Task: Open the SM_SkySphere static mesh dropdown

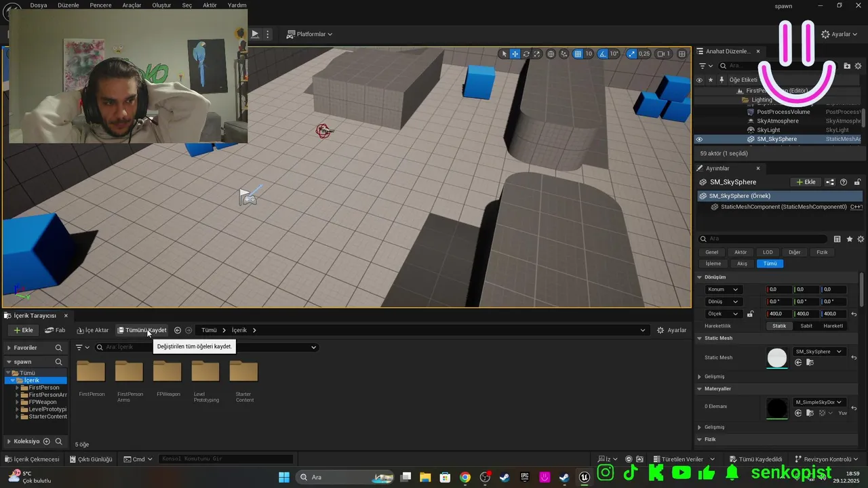Action: [x=819, y=352]
